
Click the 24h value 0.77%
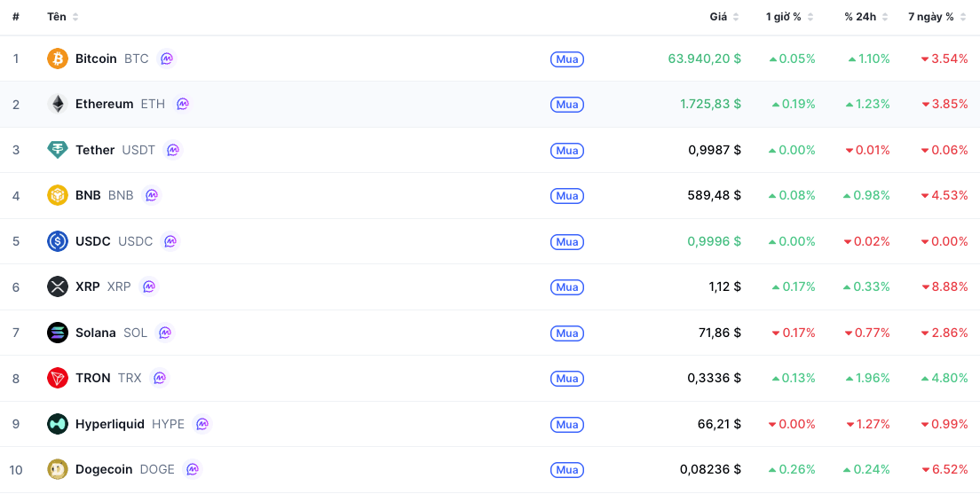point(867,333)
